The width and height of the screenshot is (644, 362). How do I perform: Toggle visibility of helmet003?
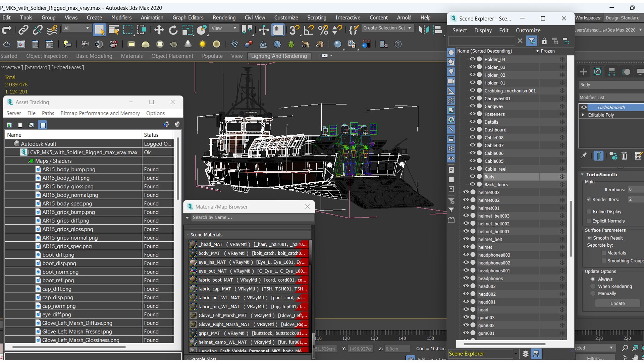point(466,192)
